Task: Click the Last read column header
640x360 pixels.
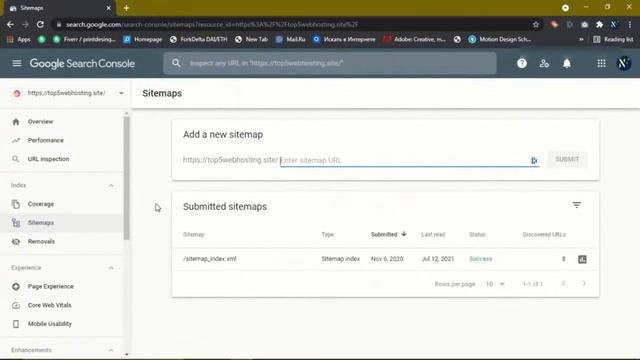Action: coord(433,234)
